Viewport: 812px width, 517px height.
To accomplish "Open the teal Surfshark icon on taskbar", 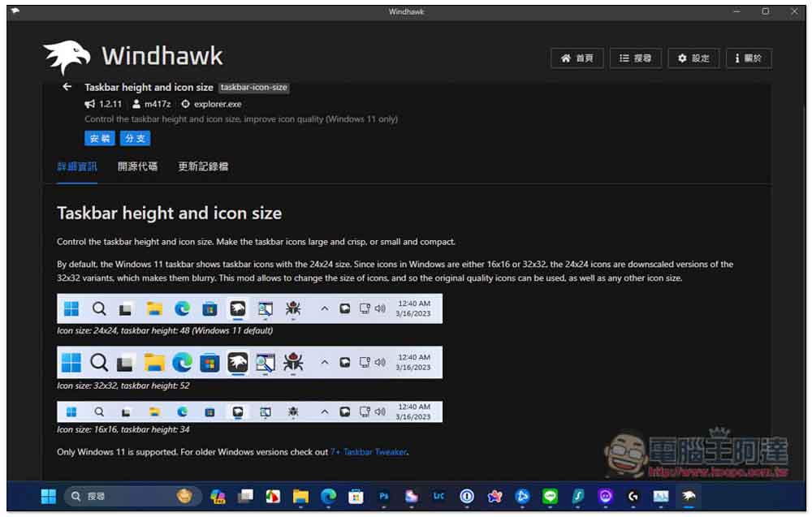I will click(578, 497).
